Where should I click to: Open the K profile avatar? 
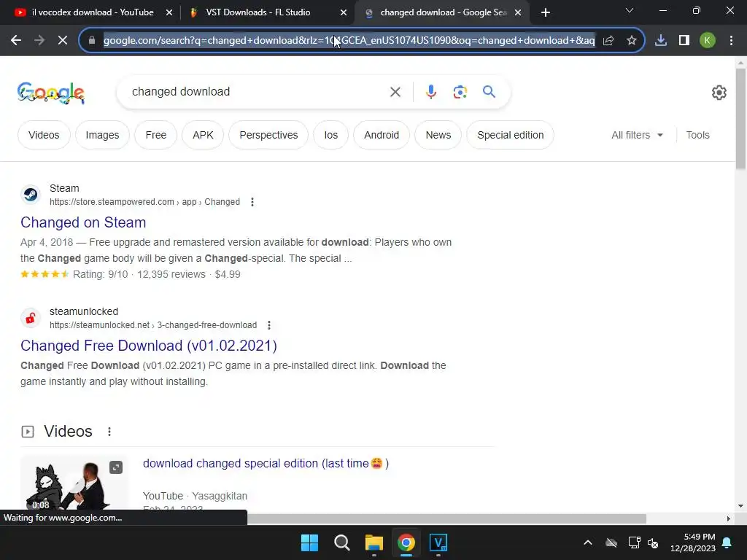[708, 41]
